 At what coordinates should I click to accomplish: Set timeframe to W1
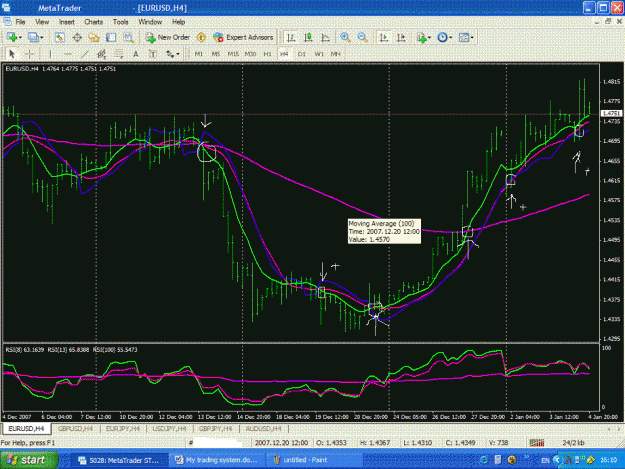[318, 54]
